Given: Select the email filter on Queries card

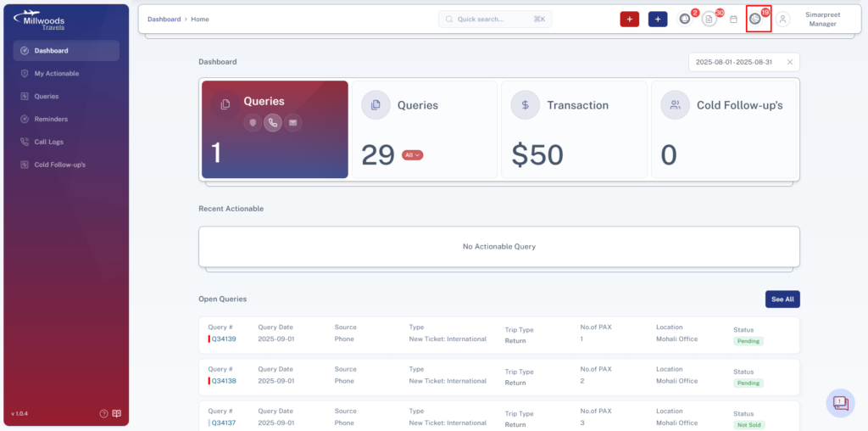Looking at the screenshot, I should (x=292, y=122).
